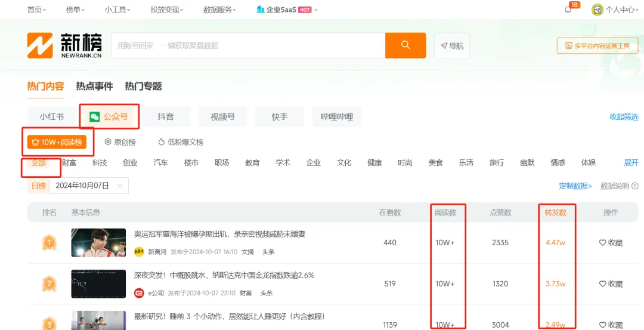Switch to the 热门专题 tab
The height and width of the screenshot is (330, 644).
coord(143,87)
